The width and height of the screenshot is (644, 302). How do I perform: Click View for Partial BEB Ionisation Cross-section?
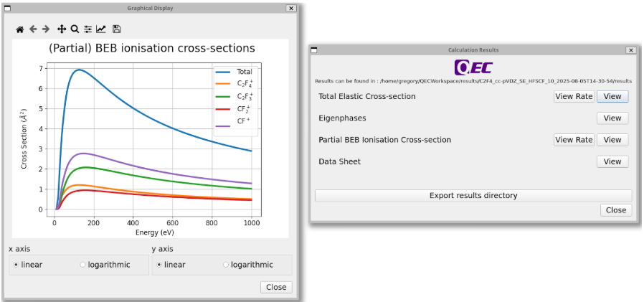pos(612,140)
